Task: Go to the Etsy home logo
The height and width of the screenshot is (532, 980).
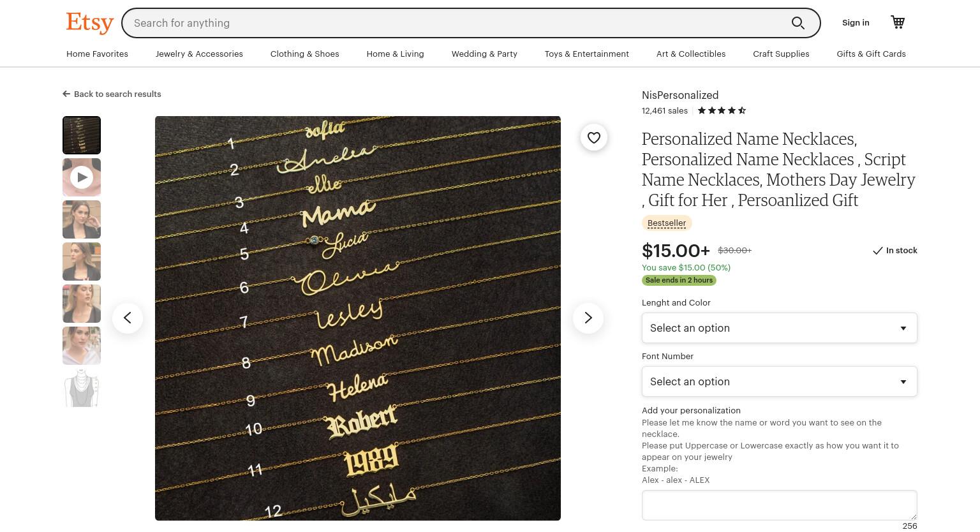Action: click(x=90, y=22)
